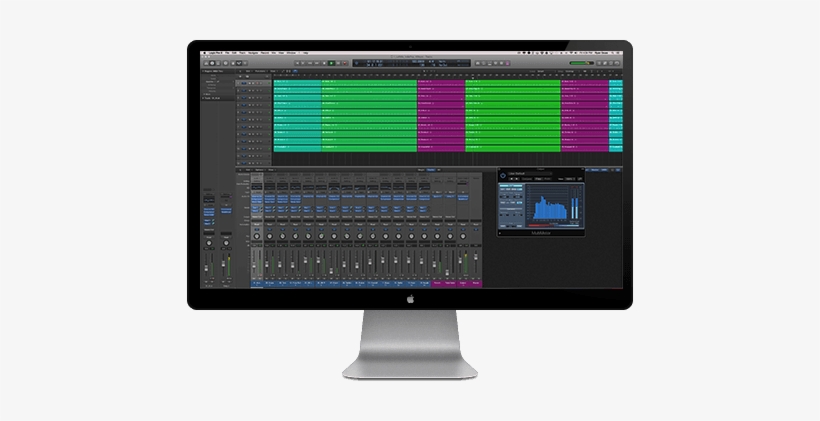Open the View size dropdown in MultiMeter window
The width and height of the screenshot is (820, 421).
click(x=570, y=178)
